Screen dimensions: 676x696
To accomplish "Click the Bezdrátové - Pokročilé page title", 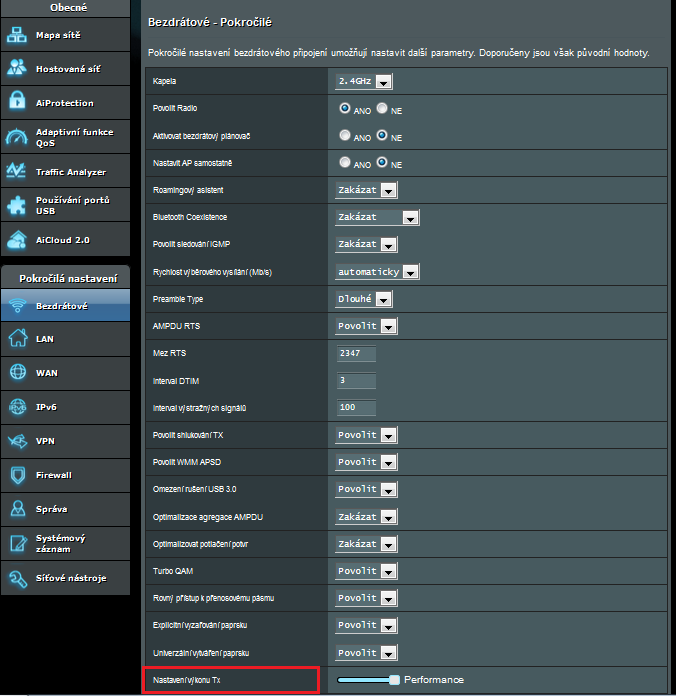I will tap(210, 22).
